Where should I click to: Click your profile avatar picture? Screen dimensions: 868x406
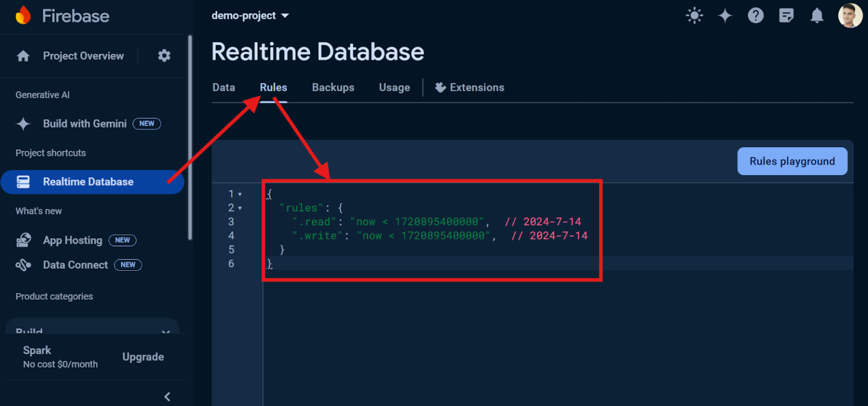(x=850, y=15)
